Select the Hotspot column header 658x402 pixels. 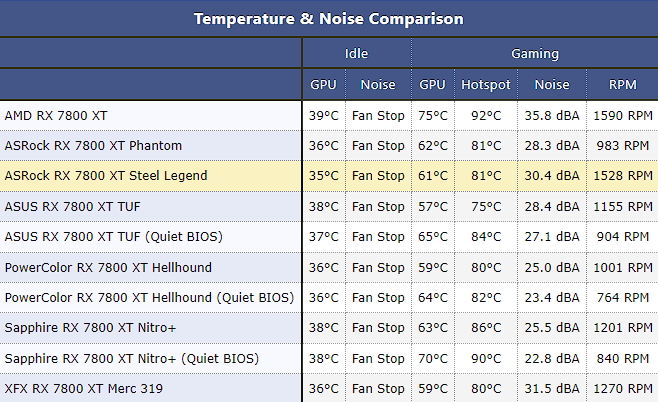(486, 85)
